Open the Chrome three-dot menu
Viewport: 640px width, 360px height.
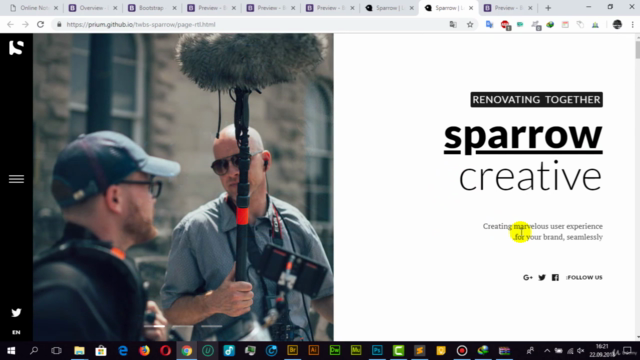click(633, 24)
